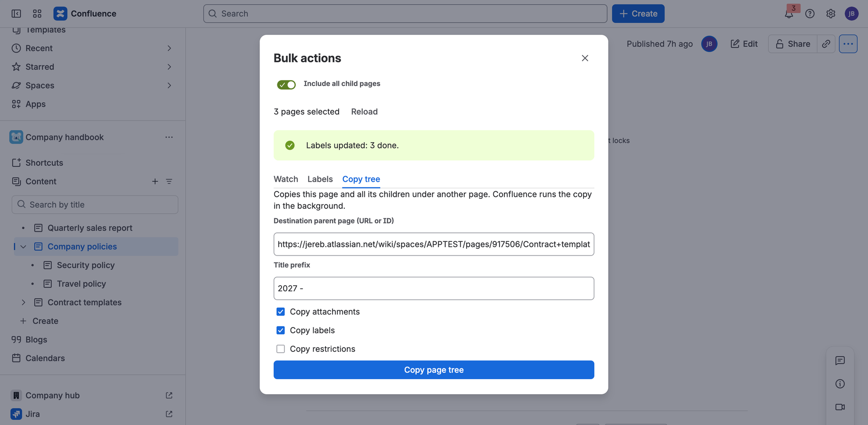
Task: Collapse the Company policies tree node
Action: (23, 246)
